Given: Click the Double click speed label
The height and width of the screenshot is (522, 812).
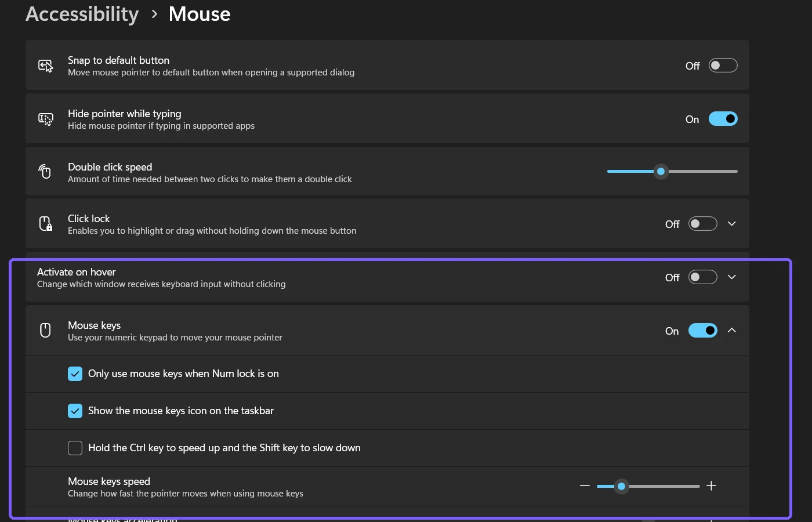Looking at the screenshot, I should [x=110, y=167].
